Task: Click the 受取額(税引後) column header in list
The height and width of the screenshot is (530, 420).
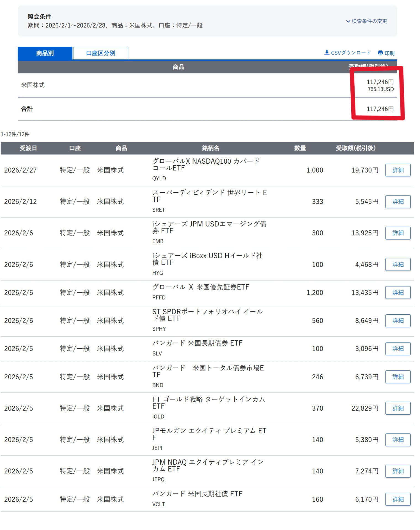Action: click(355, 148)
